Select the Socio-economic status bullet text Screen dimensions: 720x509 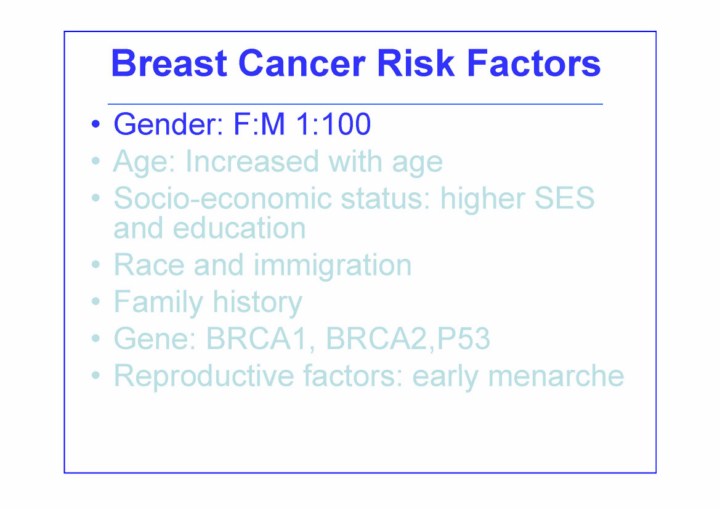353,198
